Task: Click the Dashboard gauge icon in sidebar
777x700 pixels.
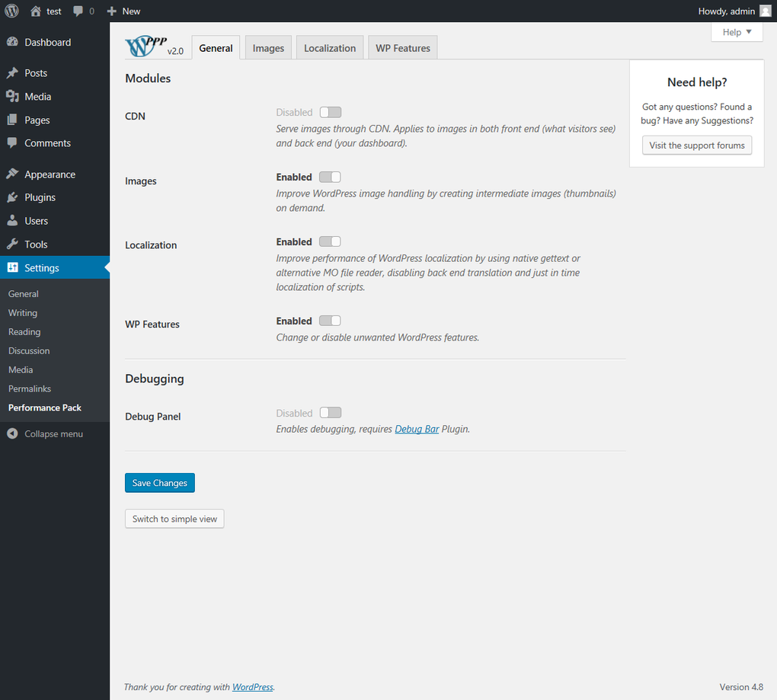Action: [12, 43]
